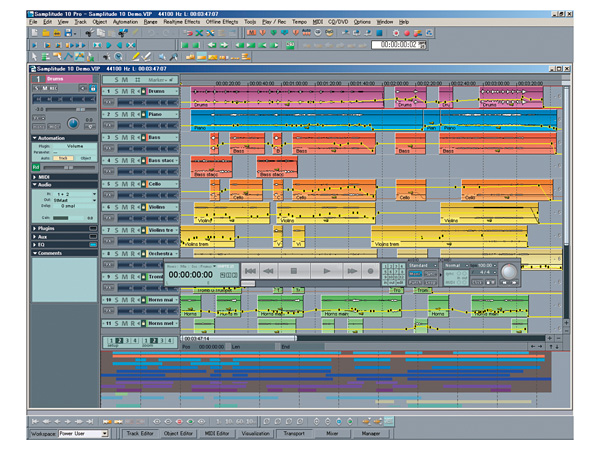The image size is (600, 450).
Task: Click the green zoom circle icon in bottom toolbar
Action: 190,421
